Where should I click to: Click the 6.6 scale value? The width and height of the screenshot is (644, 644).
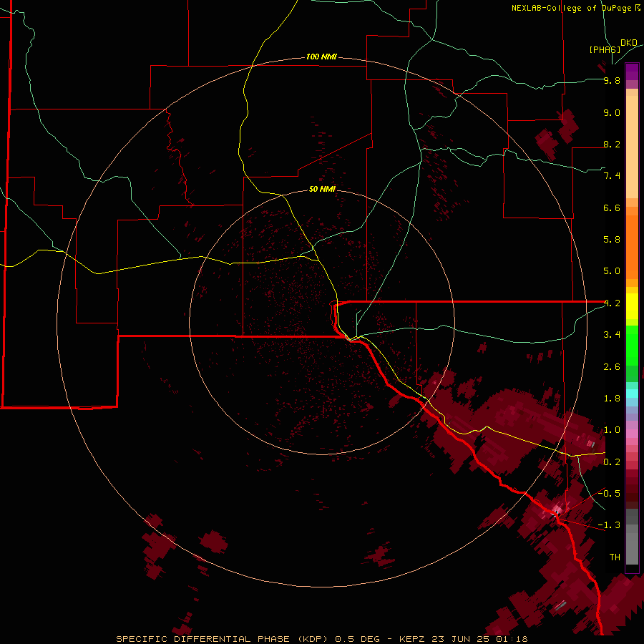[612, 208]
